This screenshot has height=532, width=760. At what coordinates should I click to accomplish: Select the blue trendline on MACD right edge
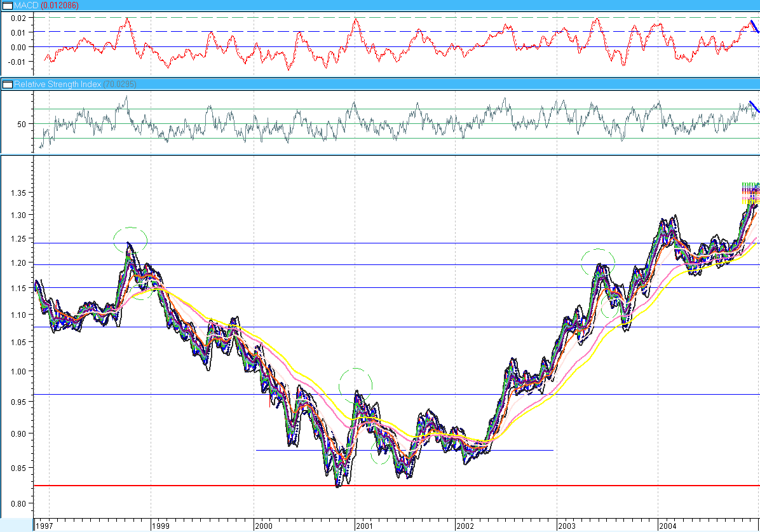click(753, 26)
